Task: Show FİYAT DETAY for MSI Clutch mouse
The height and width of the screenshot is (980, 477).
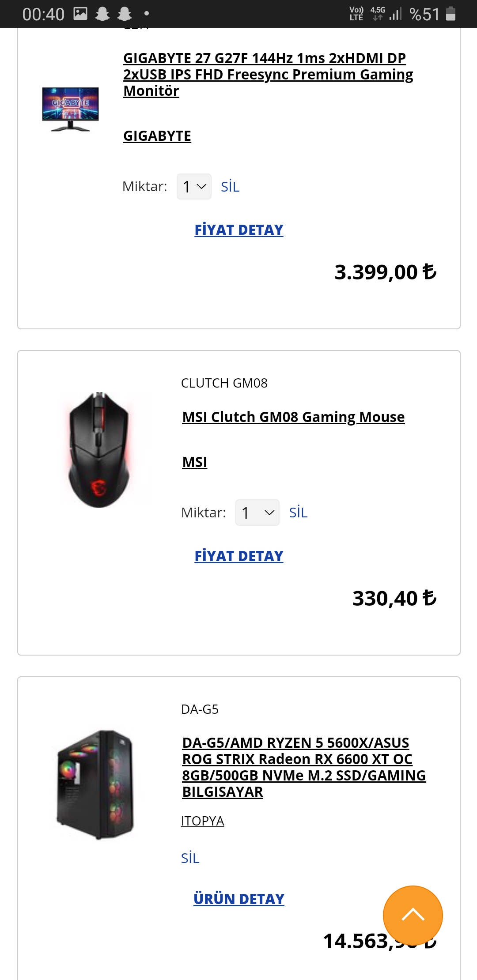Action: pyautogui.click(x=239, y=556)
